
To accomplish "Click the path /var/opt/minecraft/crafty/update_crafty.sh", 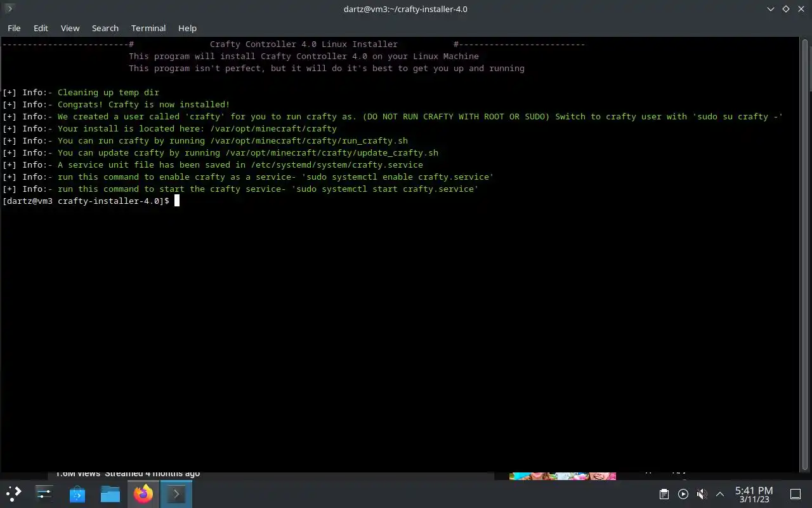I will [x=332, y=152].
